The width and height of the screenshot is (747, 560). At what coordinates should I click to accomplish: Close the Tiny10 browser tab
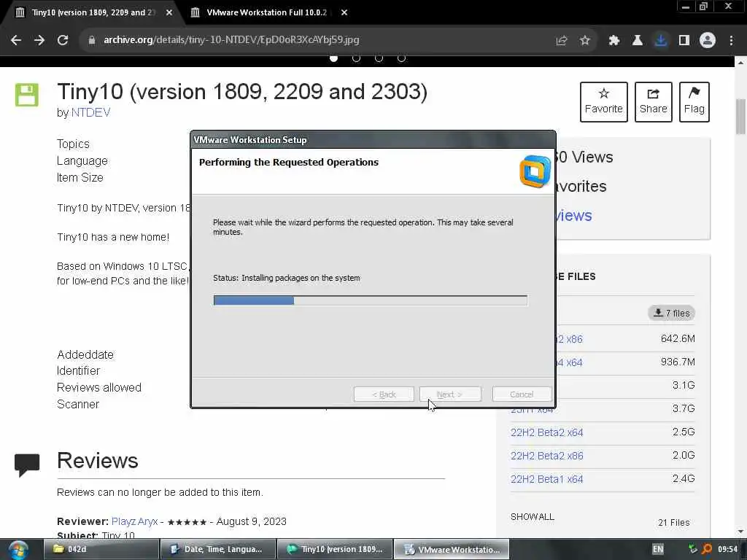click(169, 12)
